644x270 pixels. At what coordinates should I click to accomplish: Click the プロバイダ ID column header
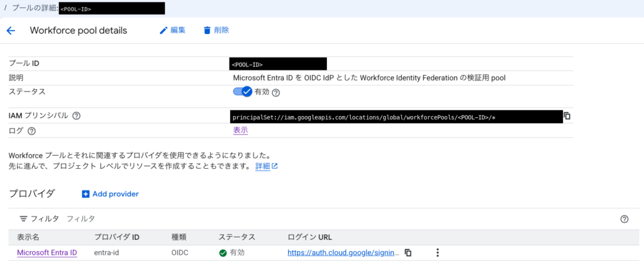click(117, 237)
